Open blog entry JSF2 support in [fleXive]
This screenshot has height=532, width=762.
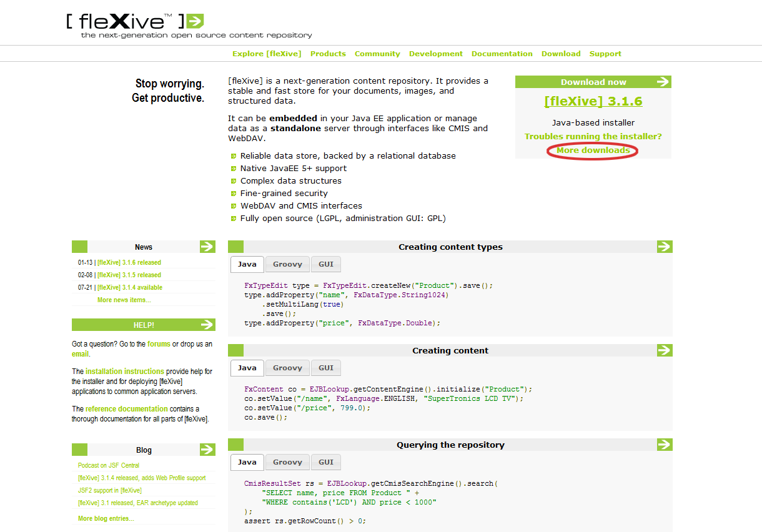(110, 491)
